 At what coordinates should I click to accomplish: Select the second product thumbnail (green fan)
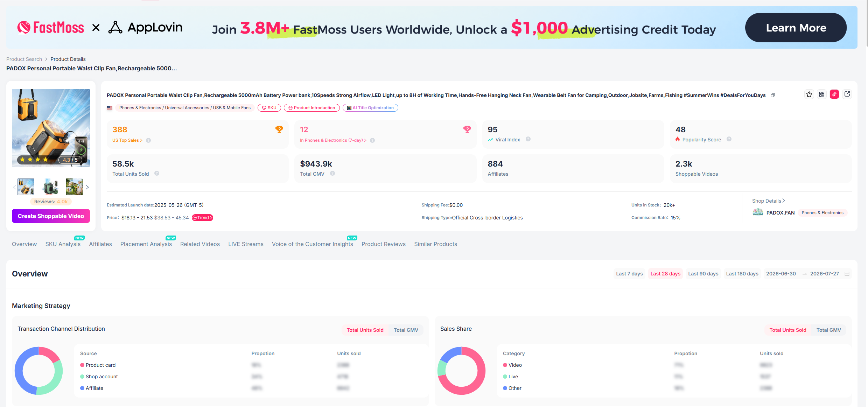click(50, 187)
